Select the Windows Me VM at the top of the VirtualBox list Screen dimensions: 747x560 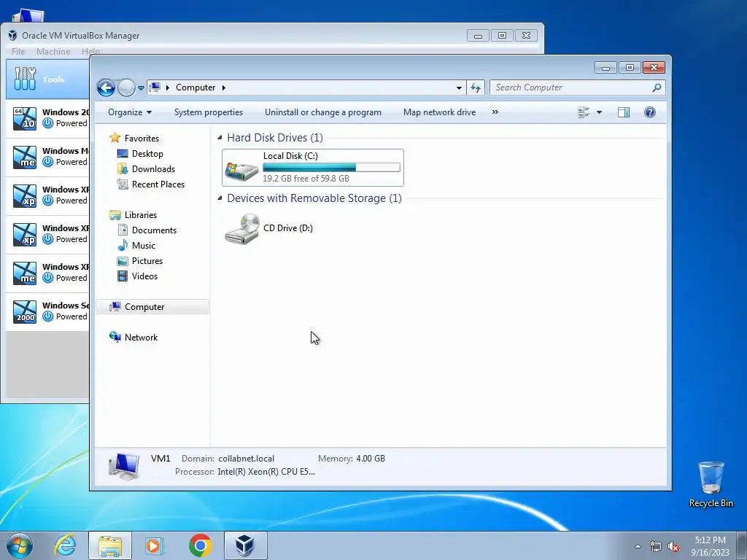coord(47,157)
